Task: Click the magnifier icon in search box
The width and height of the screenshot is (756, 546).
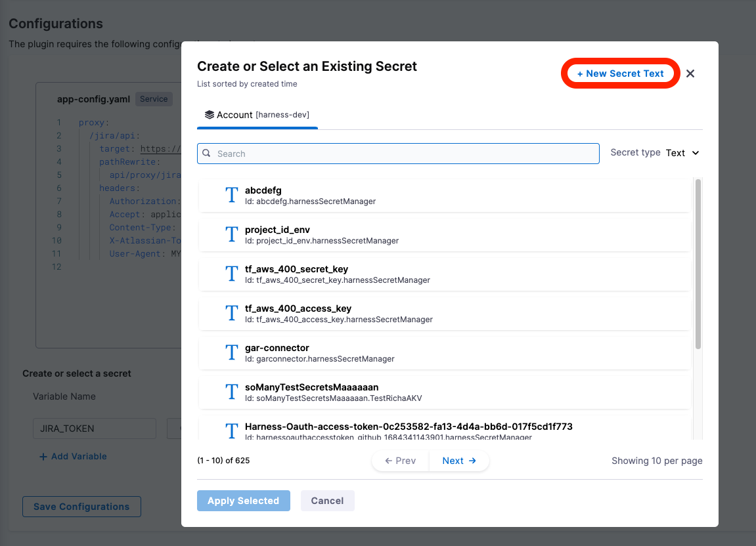Action: click(x=207, y=154)
